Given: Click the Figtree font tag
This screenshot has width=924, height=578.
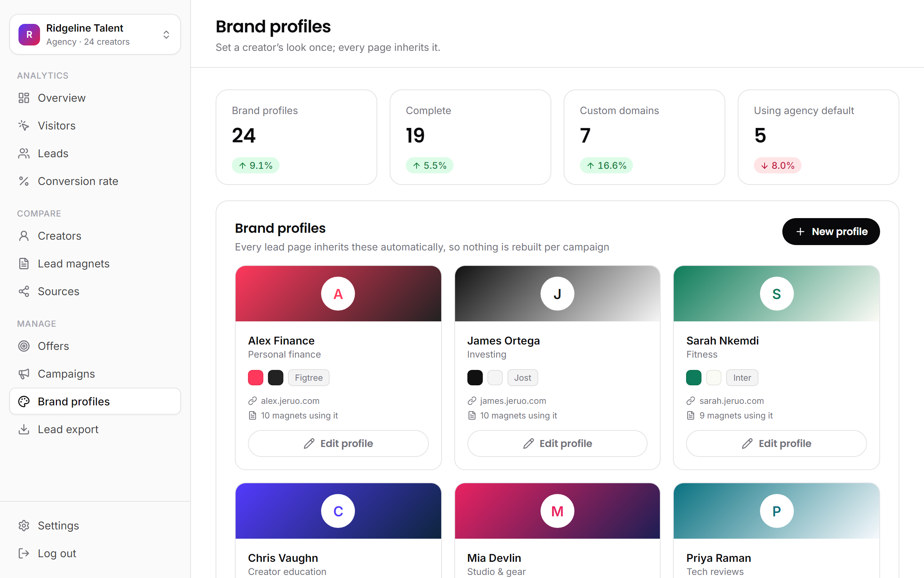Looking at the screenshot, I should 309,378.
